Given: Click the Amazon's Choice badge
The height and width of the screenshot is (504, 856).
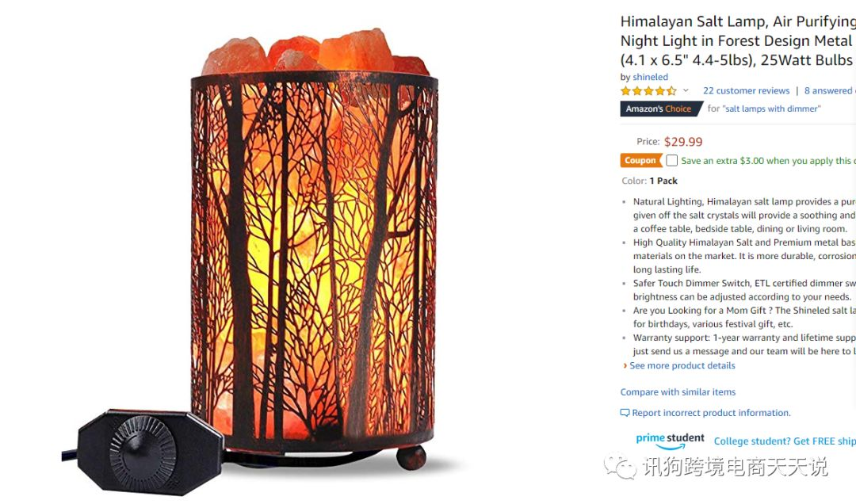Looking at the screenshot, I should (659, 109).
